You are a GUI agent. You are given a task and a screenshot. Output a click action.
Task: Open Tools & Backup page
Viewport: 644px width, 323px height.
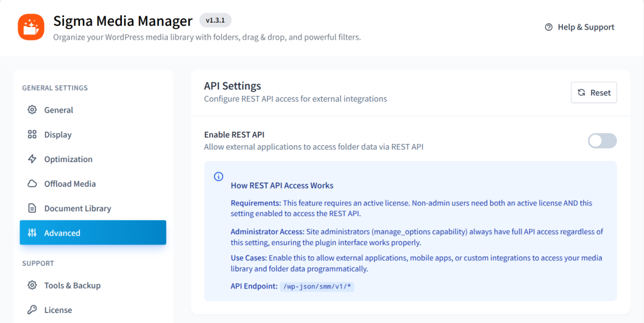(x=93, y=285)
